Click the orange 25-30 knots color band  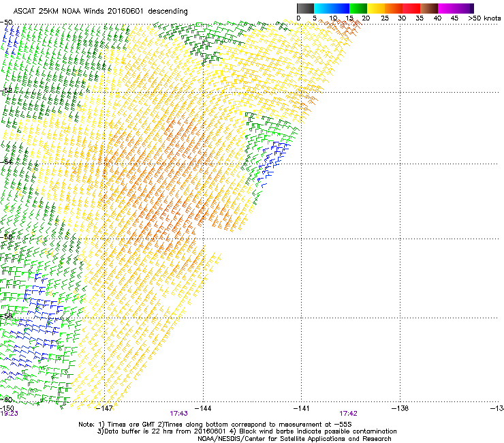[x=394, y=8]
